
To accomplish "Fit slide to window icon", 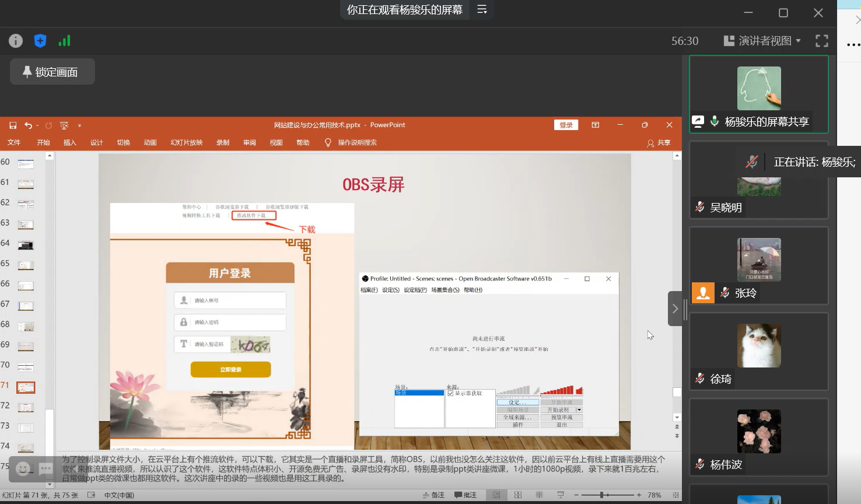I will (x=675, y=495).
